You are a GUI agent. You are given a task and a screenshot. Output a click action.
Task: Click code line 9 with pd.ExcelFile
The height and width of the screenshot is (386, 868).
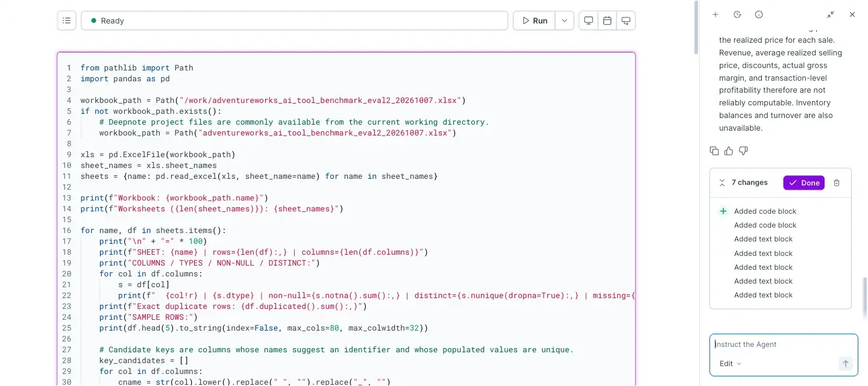point(158,154)
